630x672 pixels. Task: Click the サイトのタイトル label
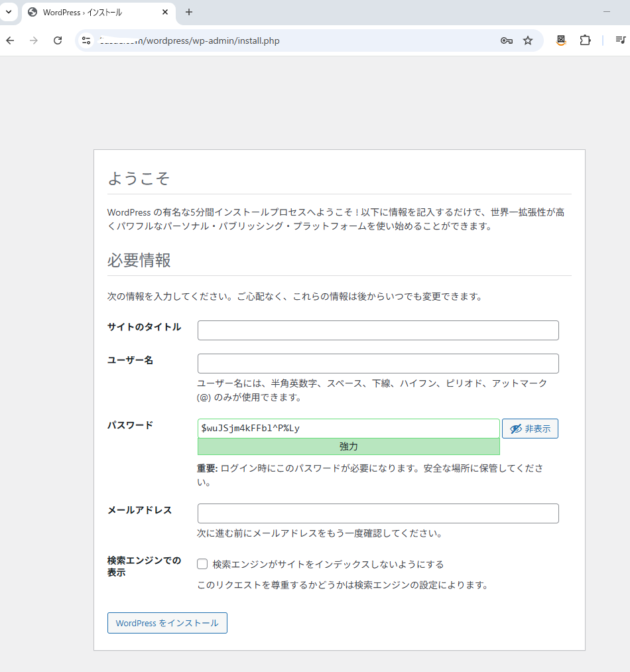pyautogui.click(x=144, y=327)
